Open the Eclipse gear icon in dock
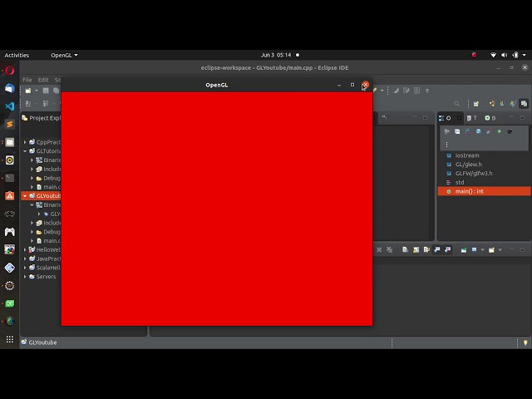 point(9,285)
